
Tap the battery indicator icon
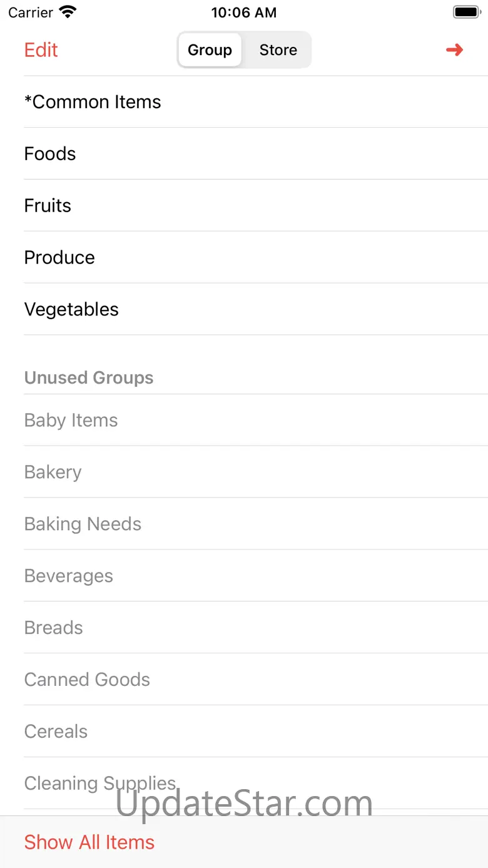pos(466,12)
